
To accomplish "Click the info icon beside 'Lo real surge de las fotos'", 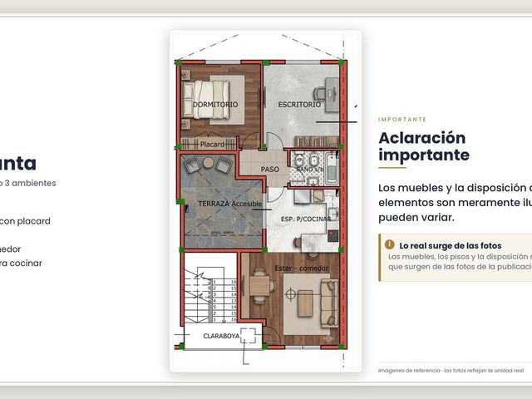I will [390, 244].
